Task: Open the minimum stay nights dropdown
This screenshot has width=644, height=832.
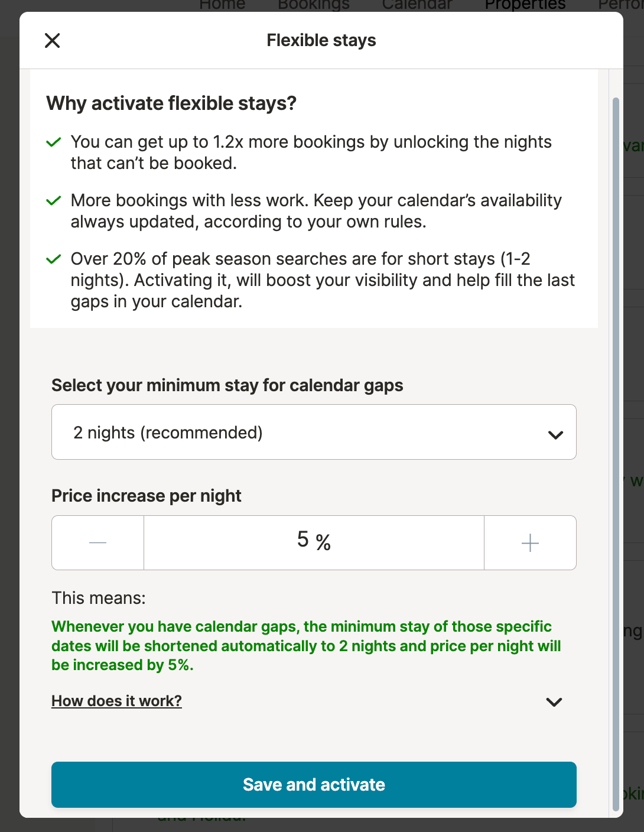Action: point(314,432)
